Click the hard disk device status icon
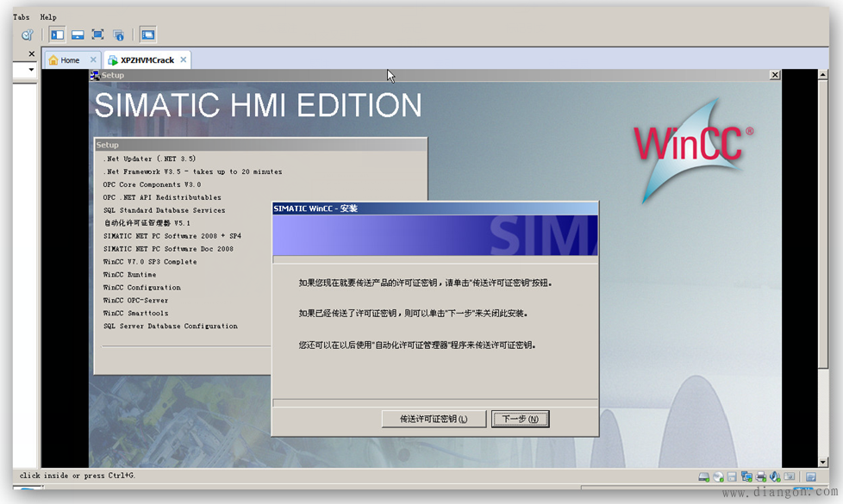 click(703, 476)
